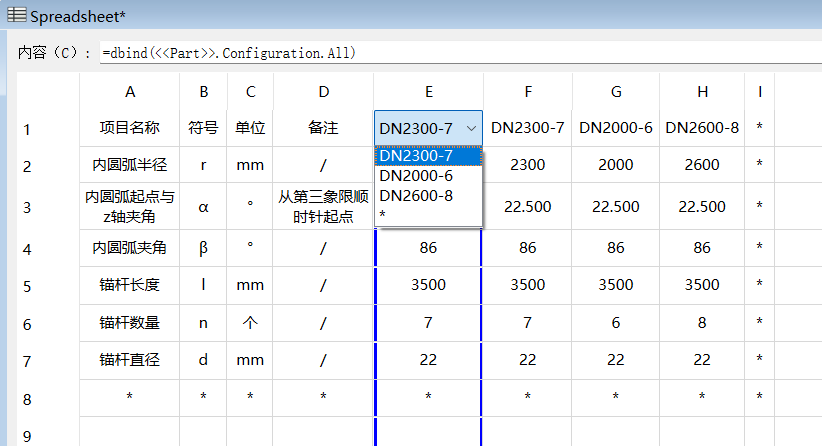This screenshot has height=446, width=822.
Task: Select column E header
Action: tap(428, 92)
